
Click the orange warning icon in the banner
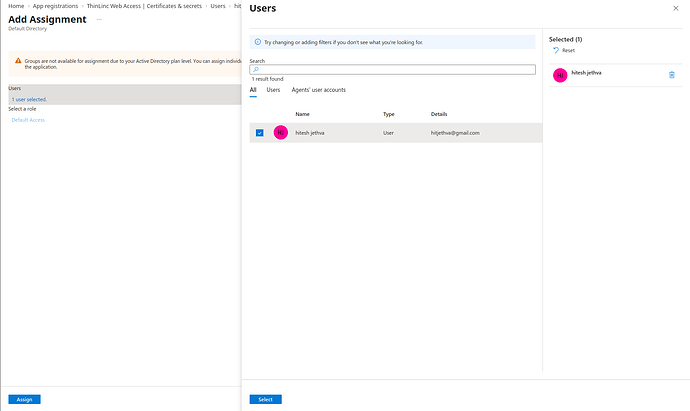coord(18,61)
